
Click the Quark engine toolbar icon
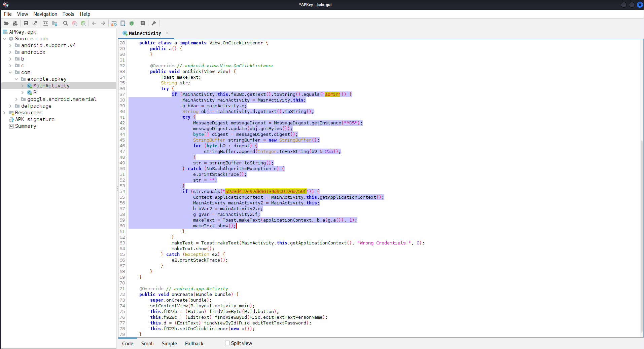[123, 23]
